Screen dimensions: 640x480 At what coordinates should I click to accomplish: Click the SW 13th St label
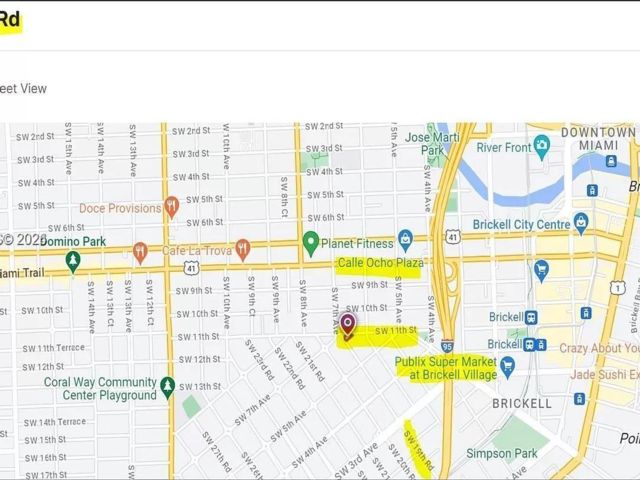tap(200, 387)
